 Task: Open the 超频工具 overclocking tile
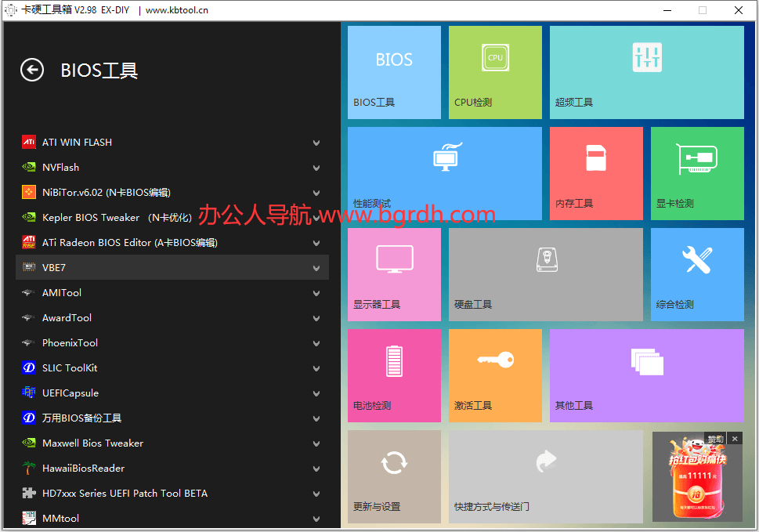pyautogui.click(x=645, y=72)
